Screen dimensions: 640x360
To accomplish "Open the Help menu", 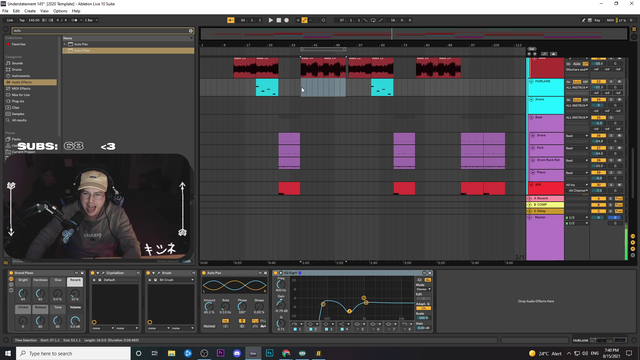I will pos(76,11).
